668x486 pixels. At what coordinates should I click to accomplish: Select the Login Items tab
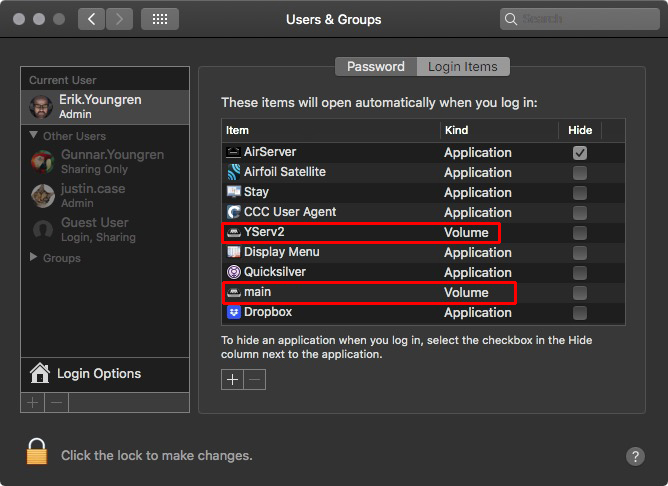pos(463,66)
